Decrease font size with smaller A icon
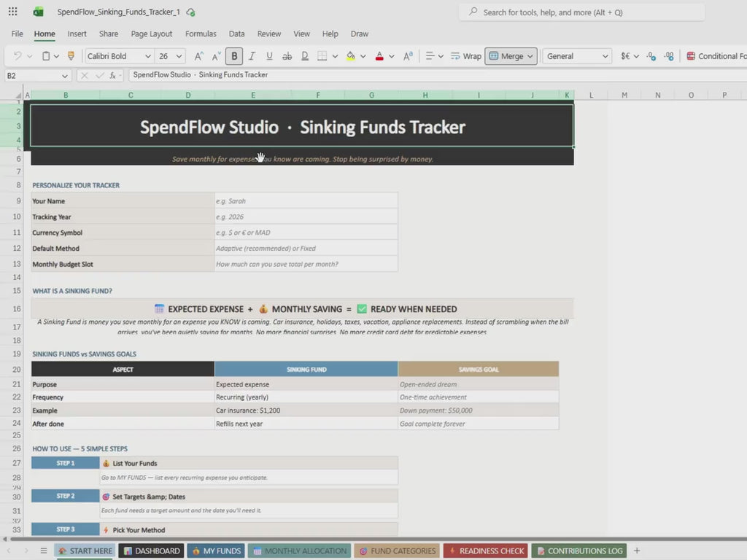 coord(216,56)
